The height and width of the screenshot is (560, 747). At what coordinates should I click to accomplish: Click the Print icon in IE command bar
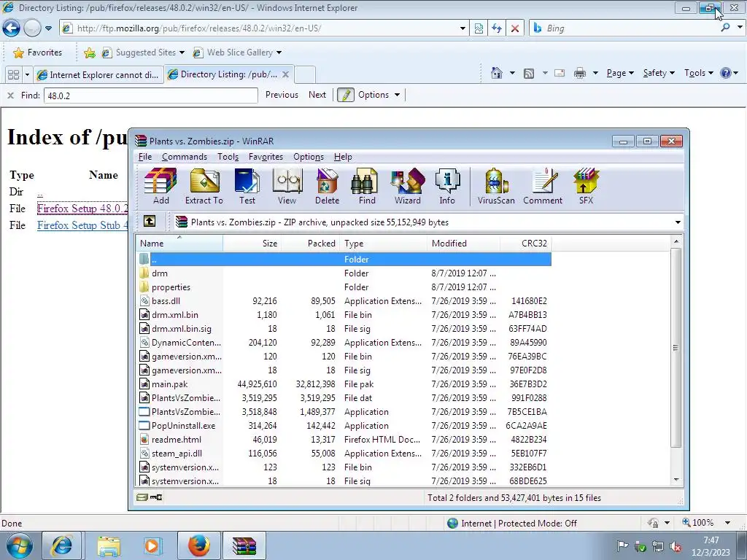579,73
